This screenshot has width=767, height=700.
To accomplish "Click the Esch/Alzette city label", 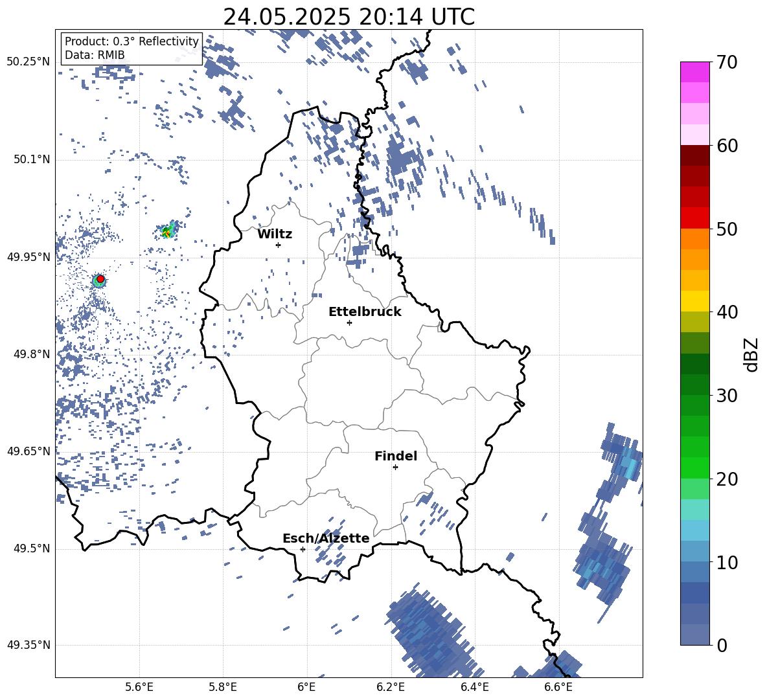I will [x=326, y=538].
